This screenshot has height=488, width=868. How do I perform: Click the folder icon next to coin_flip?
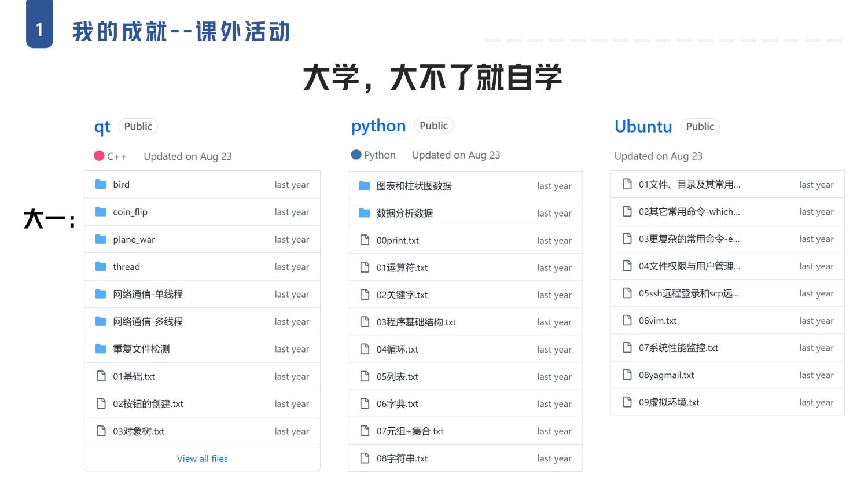click(101, 212)
